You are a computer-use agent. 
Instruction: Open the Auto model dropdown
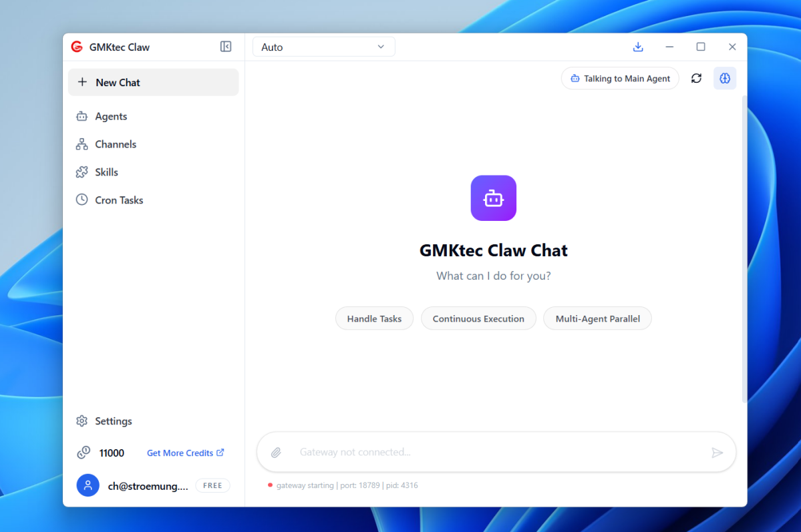click(x=323, y=47)
